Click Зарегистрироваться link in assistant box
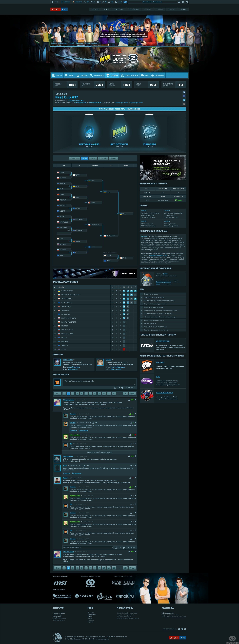This screenshot has width=239, height=644. pos(163,282)
